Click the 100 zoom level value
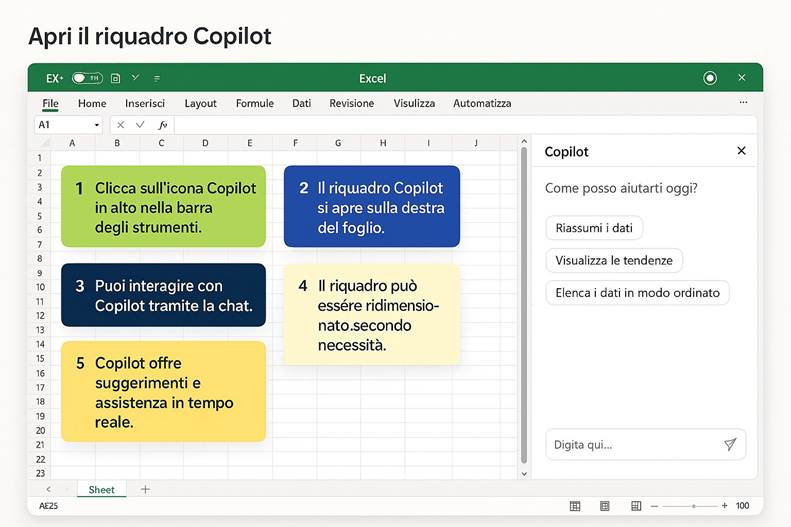 click(x=742, y=506)
